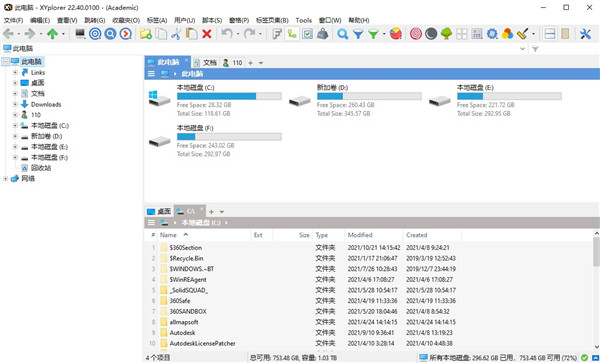Click the Hotlist monitor toolbar icon
The image size is (600, 363).
pos(80,34)
